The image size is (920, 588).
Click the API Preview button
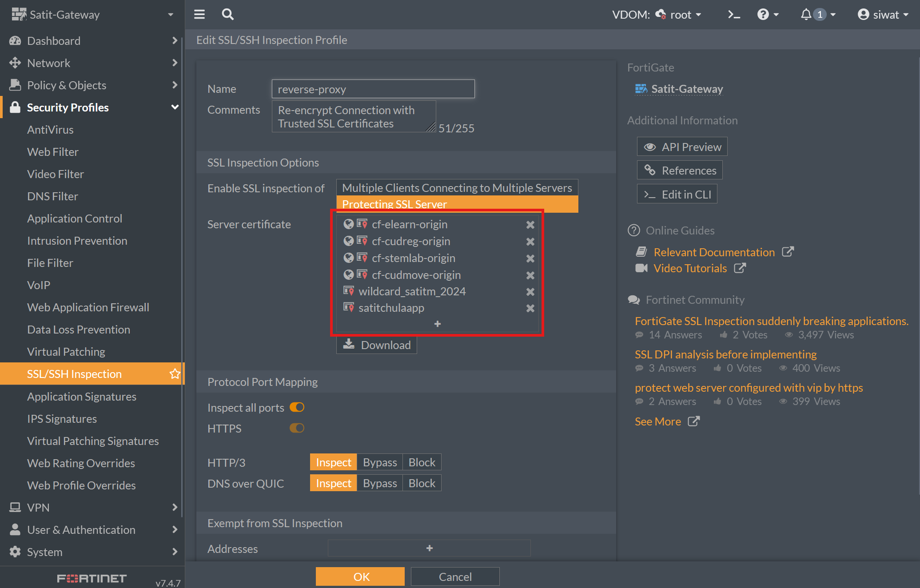point(682,147)
